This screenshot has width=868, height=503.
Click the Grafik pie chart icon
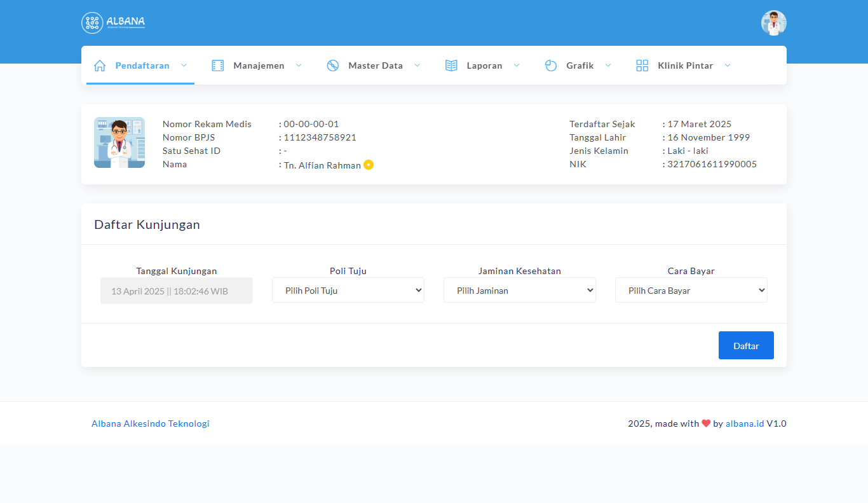551,65
